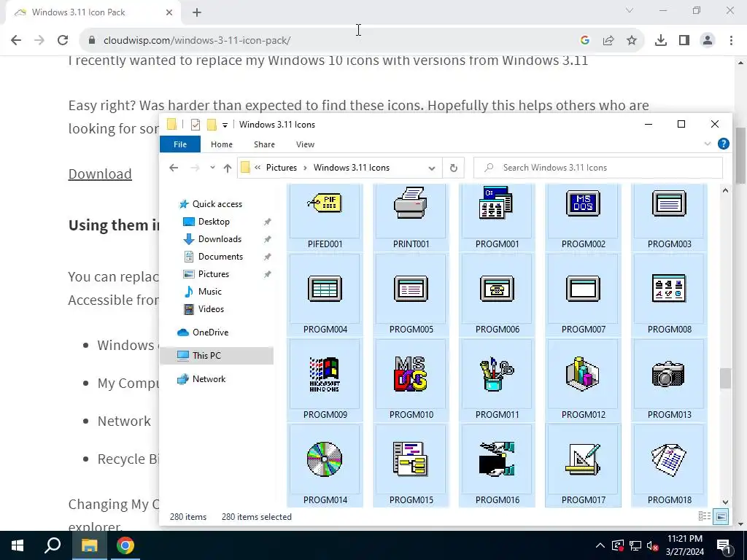Open the File ribbon tab

(180, 144)
